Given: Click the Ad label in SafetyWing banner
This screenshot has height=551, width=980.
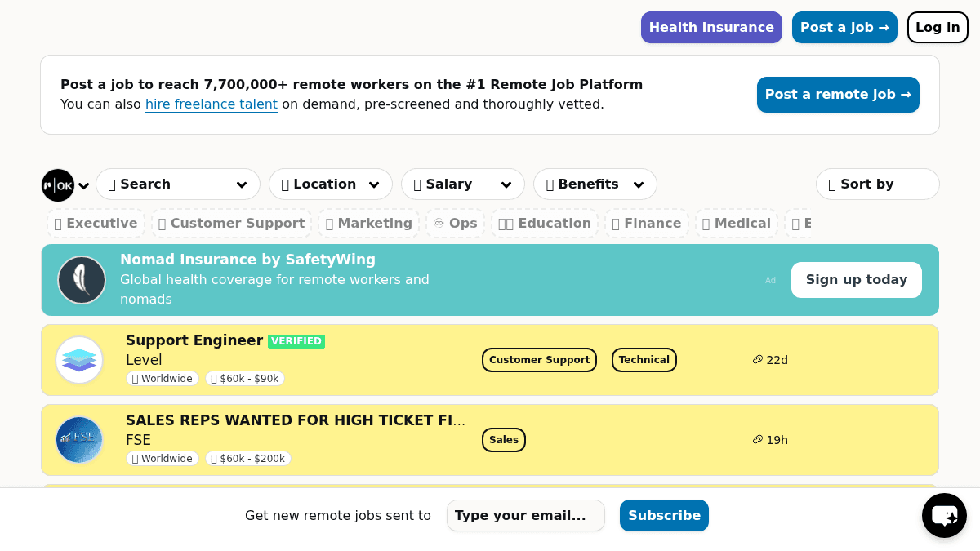Looking at the screenshot, I should [x=770, y=281].
